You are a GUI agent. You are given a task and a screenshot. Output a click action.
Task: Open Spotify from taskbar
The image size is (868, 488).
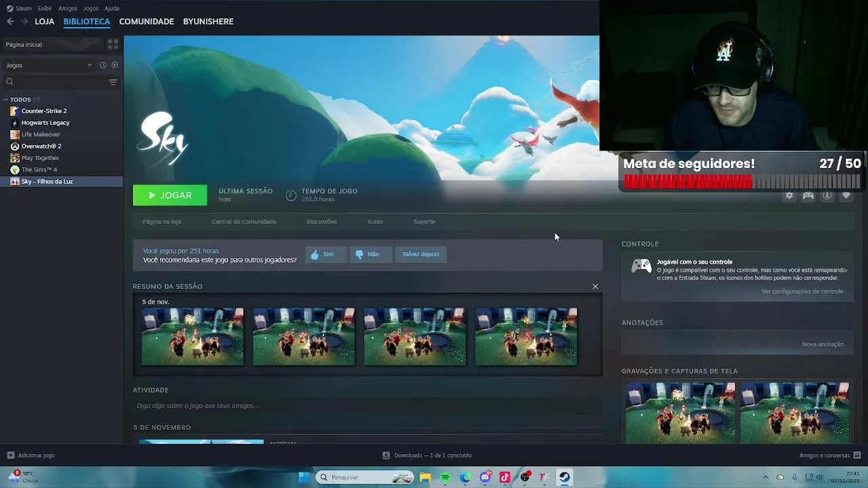[445, 477]
